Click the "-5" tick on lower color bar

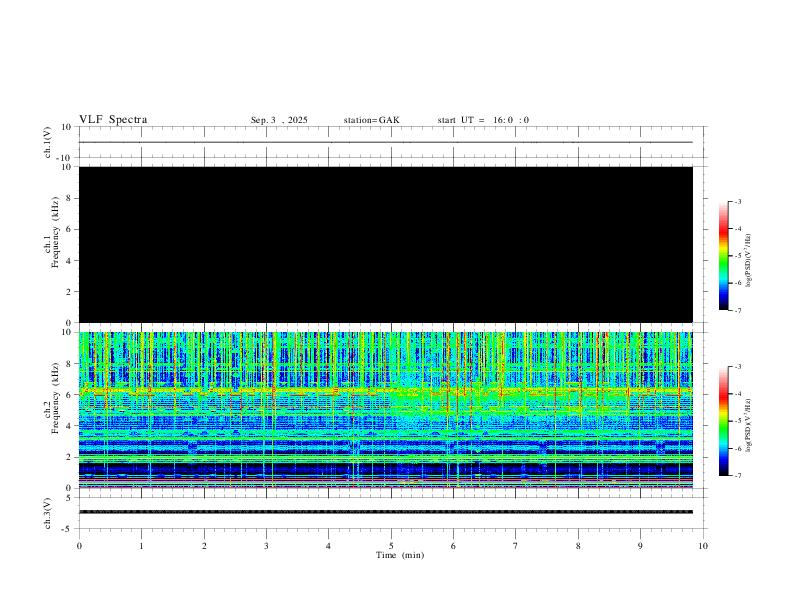click(738, 421)
